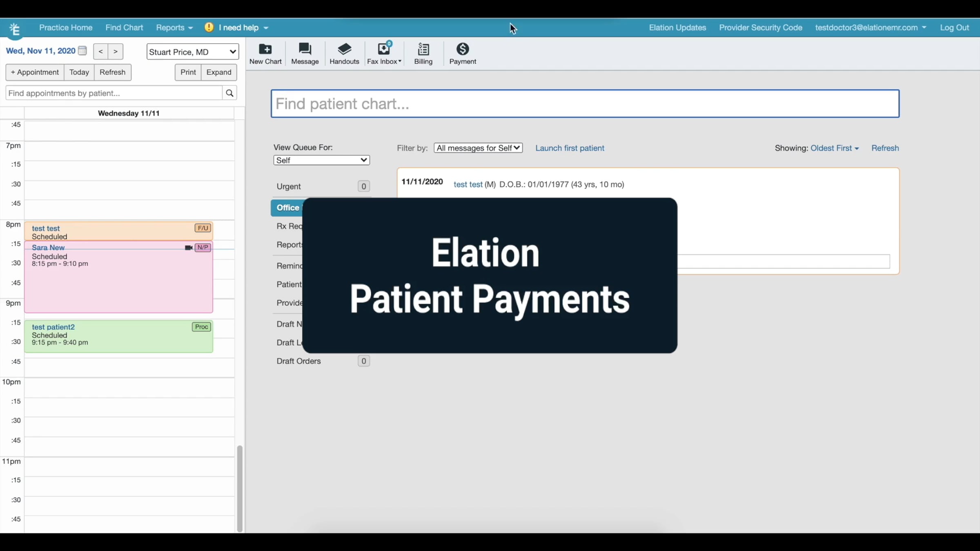Click the Elation logo icon
The image size is (980, 551).
15,29
